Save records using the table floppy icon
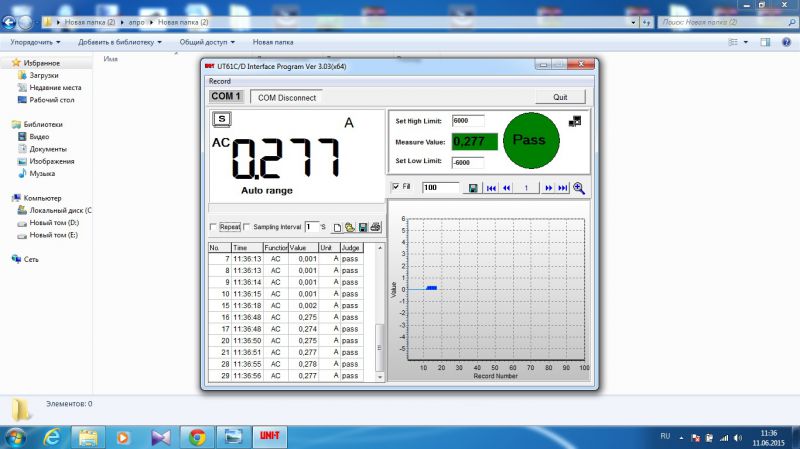The height and width of the screenshot is (449, 800). click(x=362, y=227)
